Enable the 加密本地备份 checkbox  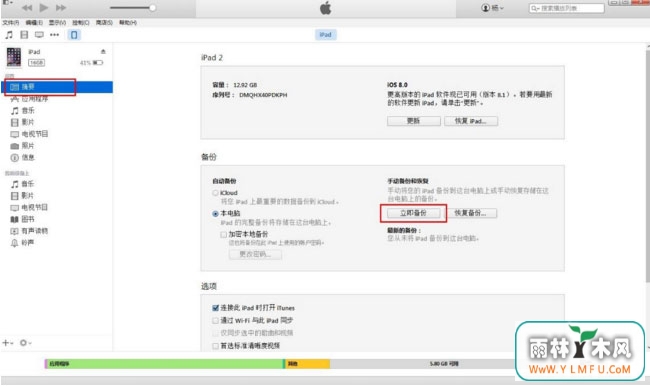223,234
